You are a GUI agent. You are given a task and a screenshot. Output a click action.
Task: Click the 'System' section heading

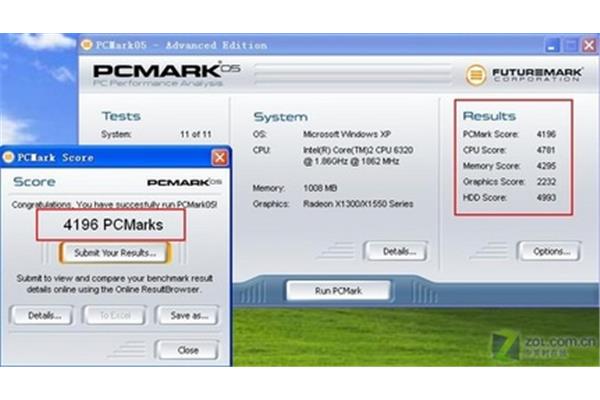coord(280,117)
